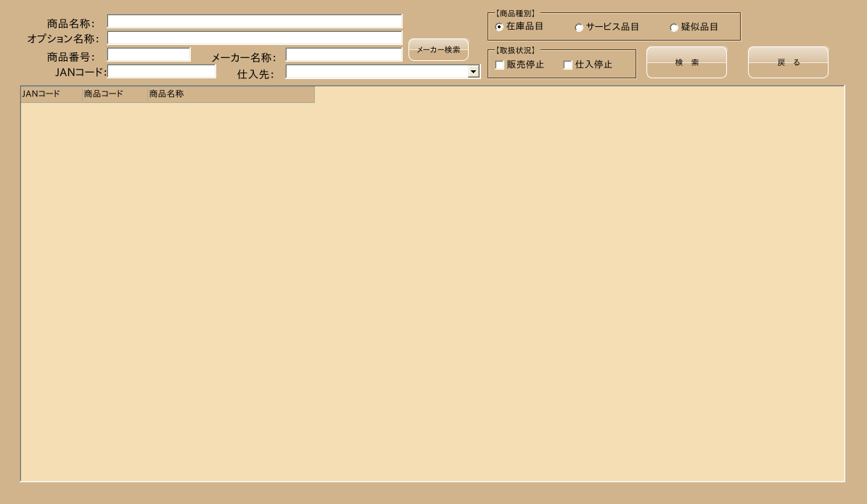Go back using the 戻る button
Image resolution: width=867 pixels, height=504 pixels.
788,62
